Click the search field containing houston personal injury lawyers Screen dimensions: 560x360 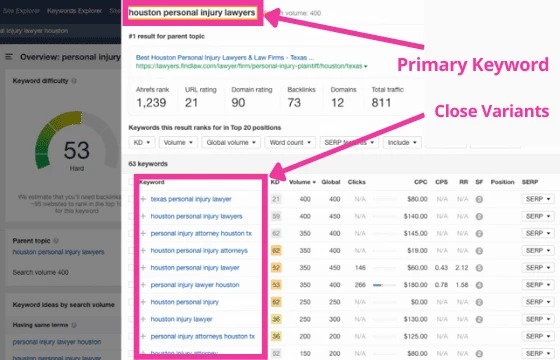192,13
